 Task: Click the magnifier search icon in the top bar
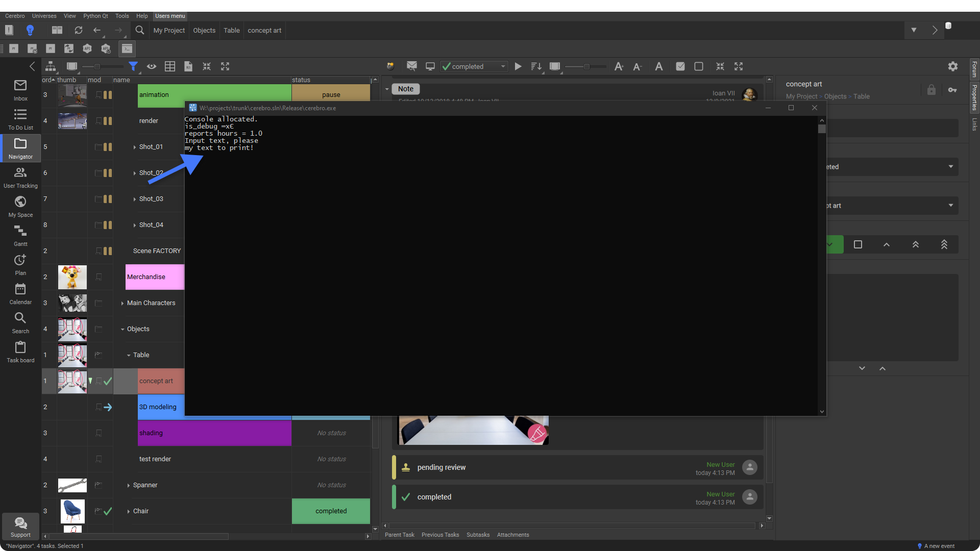[139, 30]
